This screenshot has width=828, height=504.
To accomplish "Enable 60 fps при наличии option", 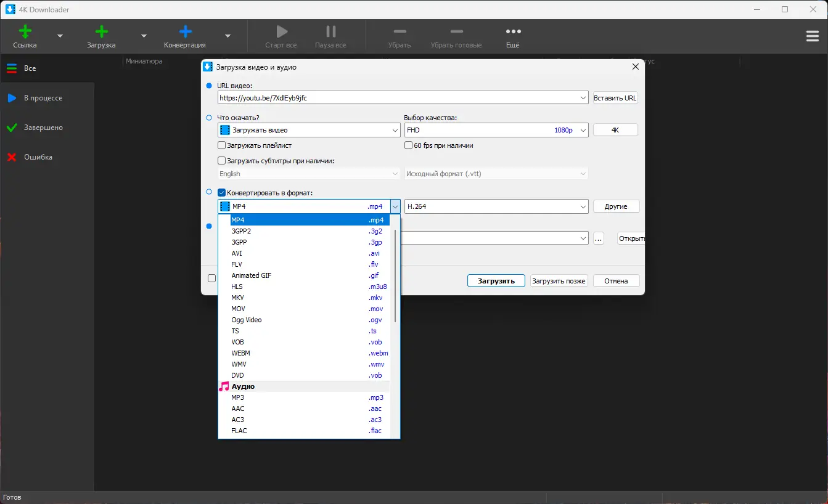I will coord(408,145).
